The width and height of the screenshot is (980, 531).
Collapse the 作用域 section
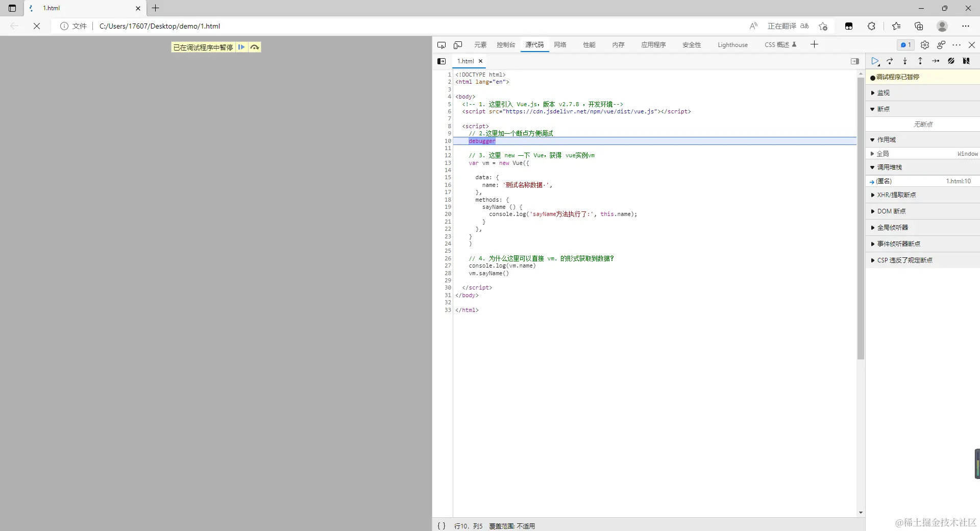pyautogui.click(x=922, y=140)
